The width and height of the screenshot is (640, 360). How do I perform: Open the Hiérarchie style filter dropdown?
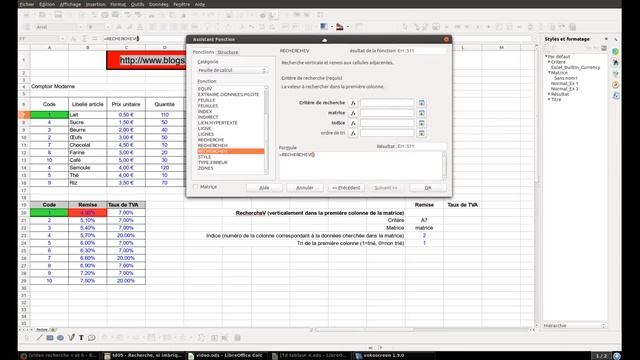point(575,326)
